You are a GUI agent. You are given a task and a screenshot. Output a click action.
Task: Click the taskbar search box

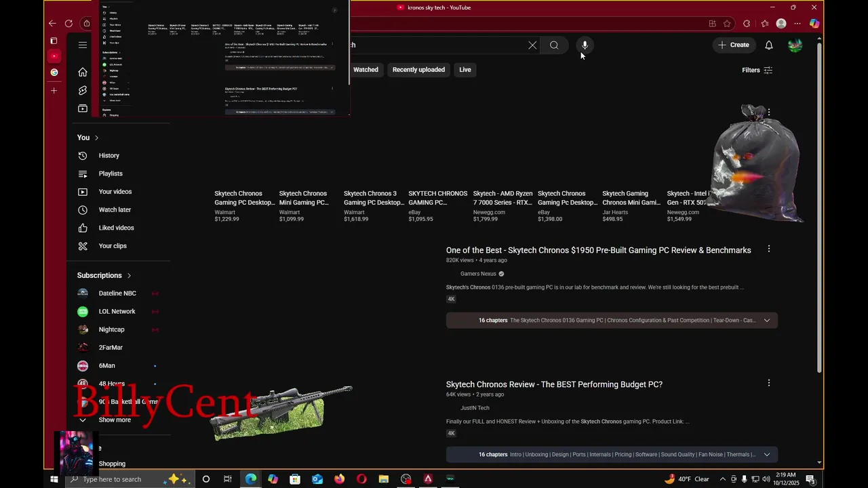coord(129,479)
